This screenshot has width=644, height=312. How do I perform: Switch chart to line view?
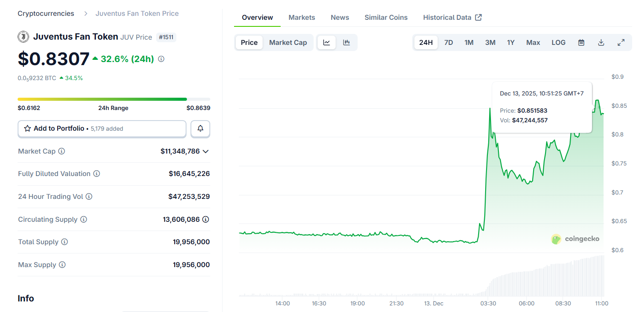tap(326, 42)
